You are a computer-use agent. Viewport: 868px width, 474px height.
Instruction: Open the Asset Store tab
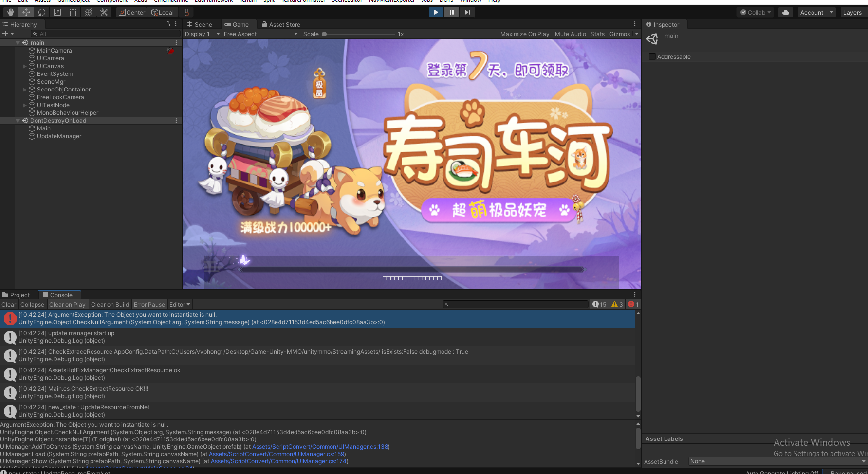pyautogui.click(x=281, y=24)
